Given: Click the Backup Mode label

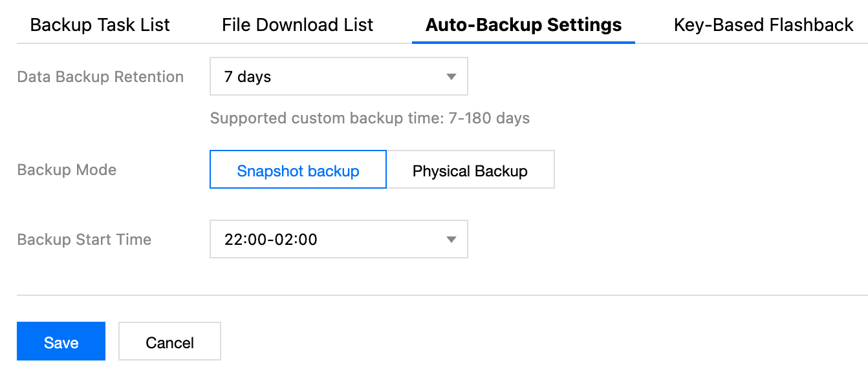Looking at the screenshot, I should pyautogui.click(x=67, y=170).
